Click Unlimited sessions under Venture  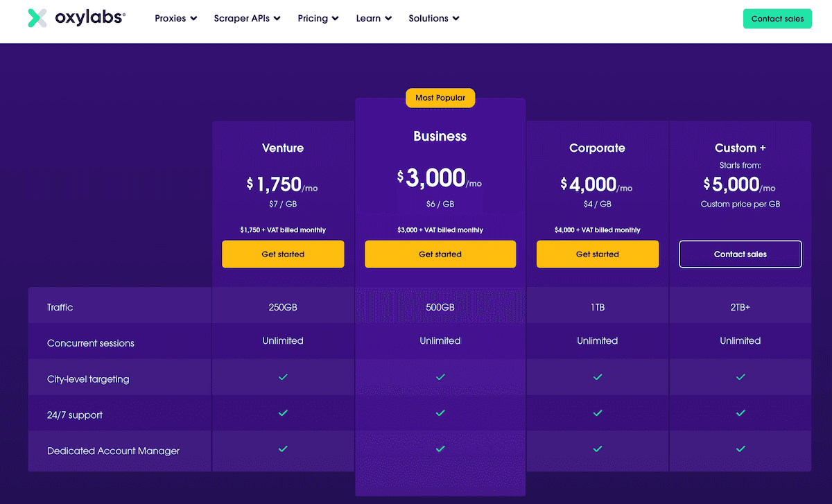tap(283, 340)
